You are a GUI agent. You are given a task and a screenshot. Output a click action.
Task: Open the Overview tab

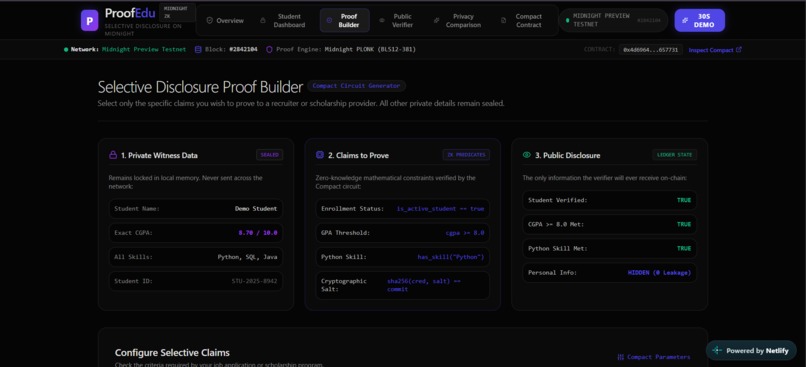(225, 21)
